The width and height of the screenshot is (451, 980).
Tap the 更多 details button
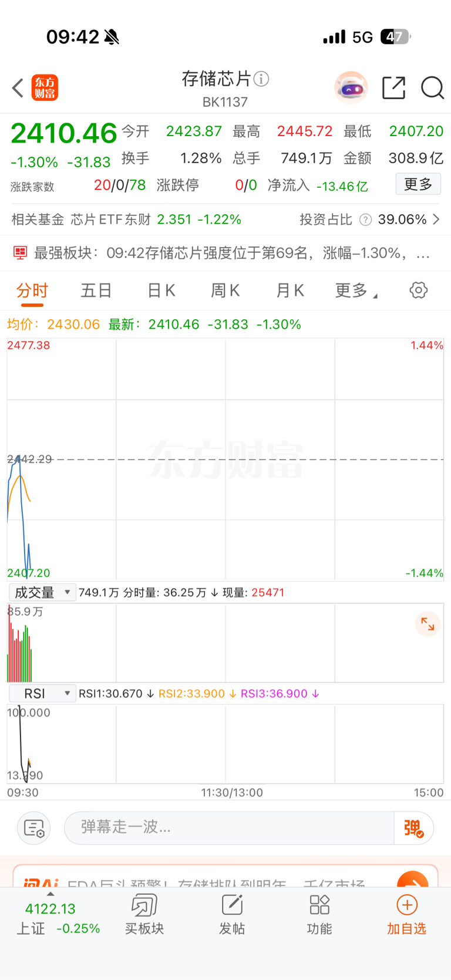click(418, 184)
